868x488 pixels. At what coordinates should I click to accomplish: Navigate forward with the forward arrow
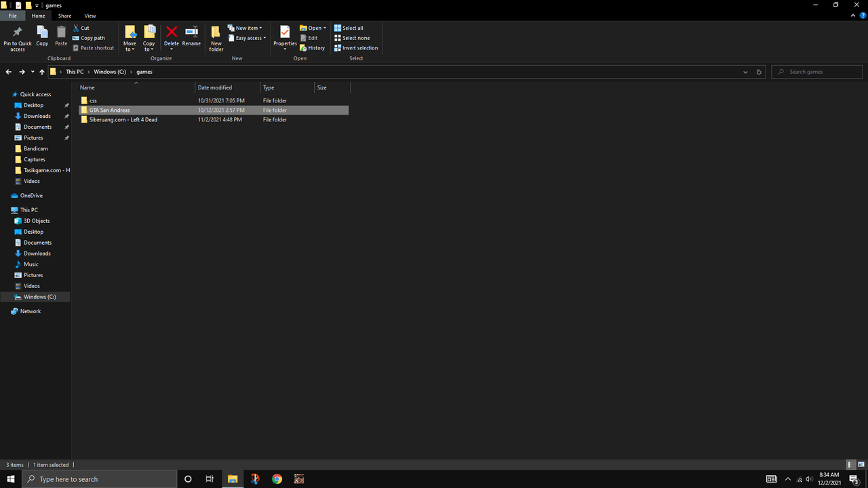coord(22,72)
